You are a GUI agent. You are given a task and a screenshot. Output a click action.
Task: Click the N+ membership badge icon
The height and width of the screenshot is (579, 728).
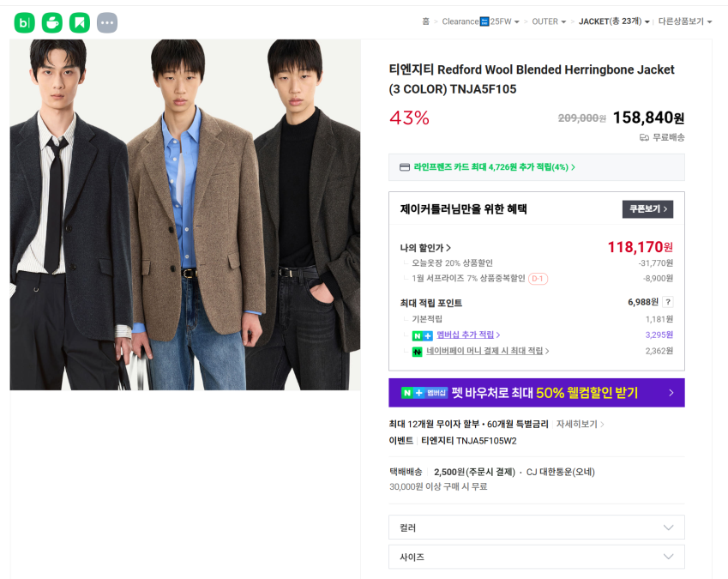[x=422, y=335]
